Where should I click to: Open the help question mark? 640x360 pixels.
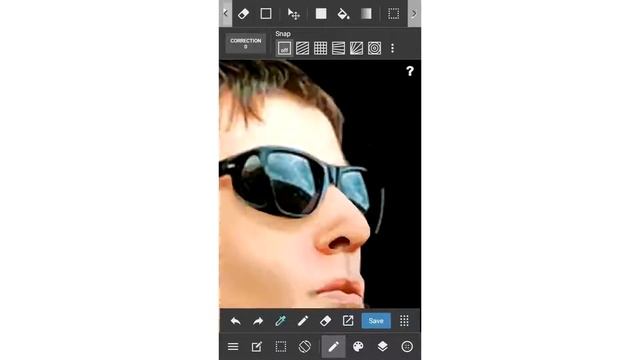click(x=410, y=71)
